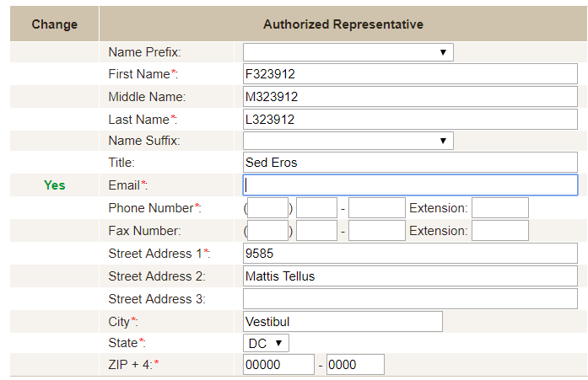Select the City input field
The width and height of the screenshot is (588, 380).
tap(343, 321)
